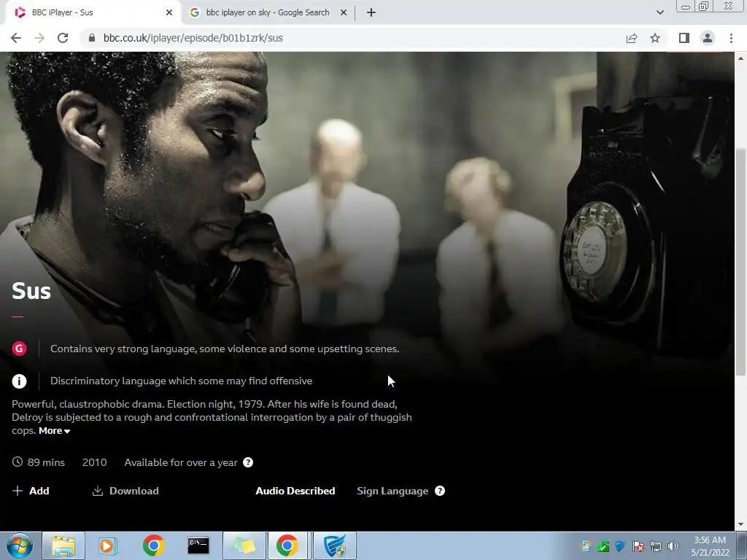Download the Sus programme
The height and width of the screenshot is (560, 747).
point(125,491)
